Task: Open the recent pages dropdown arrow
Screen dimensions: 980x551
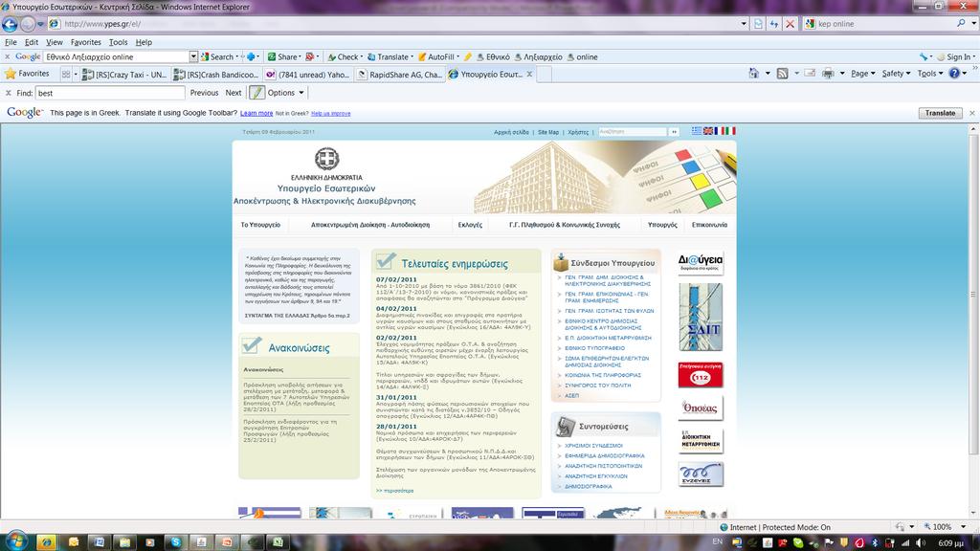Action: (x=40, y=24)
